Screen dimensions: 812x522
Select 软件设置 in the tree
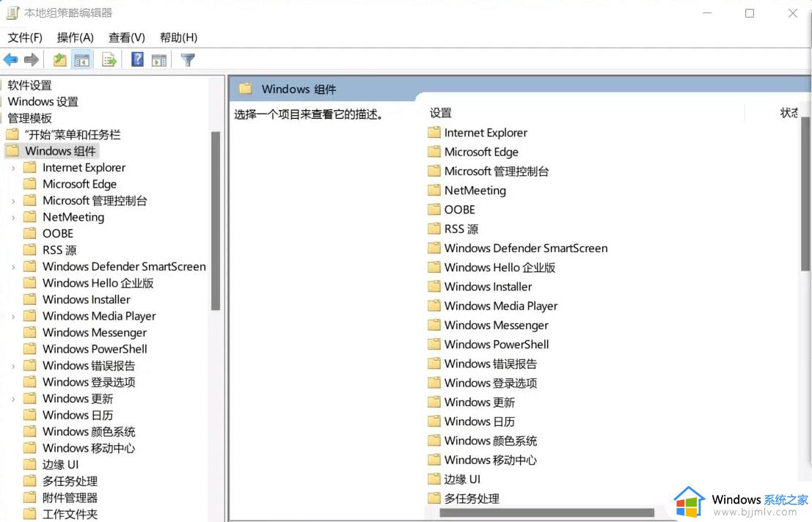[x=29, y=85]
